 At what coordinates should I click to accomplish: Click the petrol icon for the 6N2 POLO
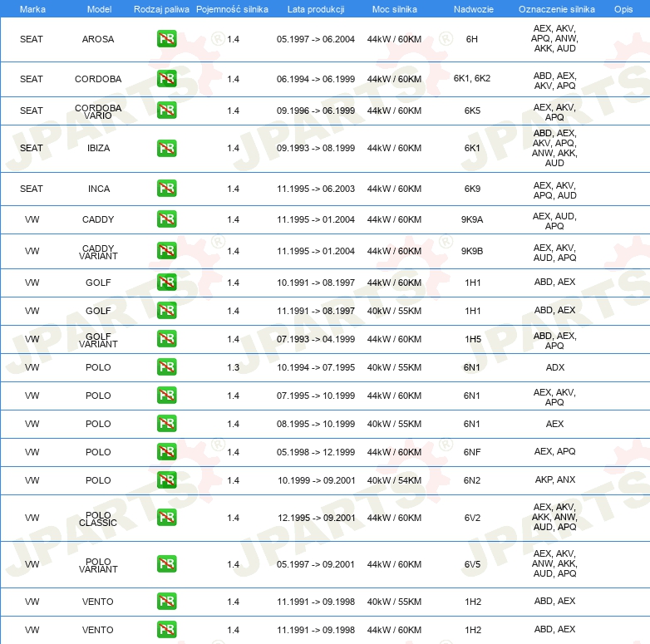[166, 480]
